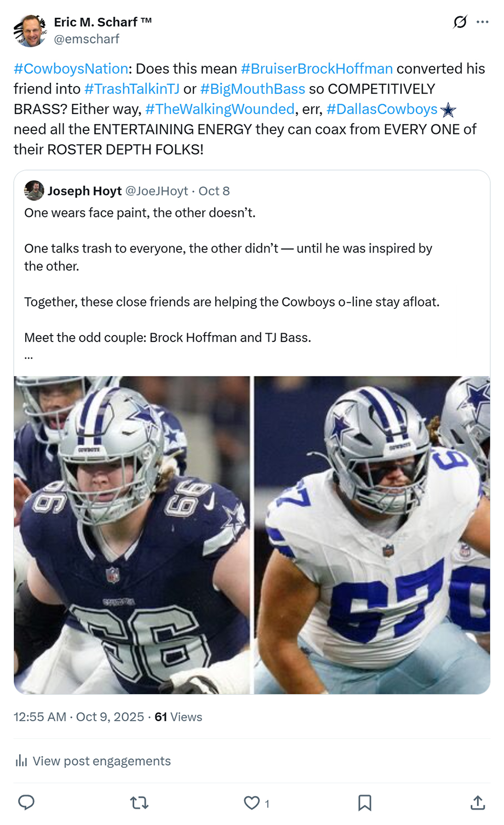Open View post engagements

(x=101, y=761)
